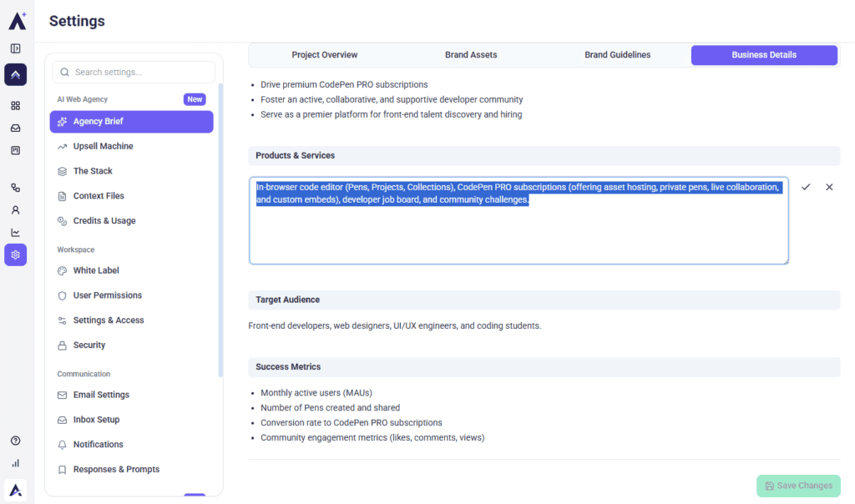855x504 pixels.
Task: Click the Target Audience description text
Action: [x=395, y=325]
